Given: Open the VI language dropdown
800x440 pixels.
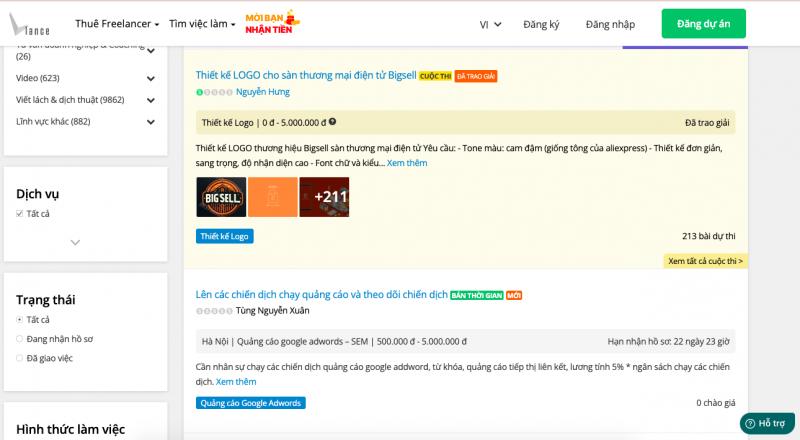Looking at the screenshot, I should [490, 25].
